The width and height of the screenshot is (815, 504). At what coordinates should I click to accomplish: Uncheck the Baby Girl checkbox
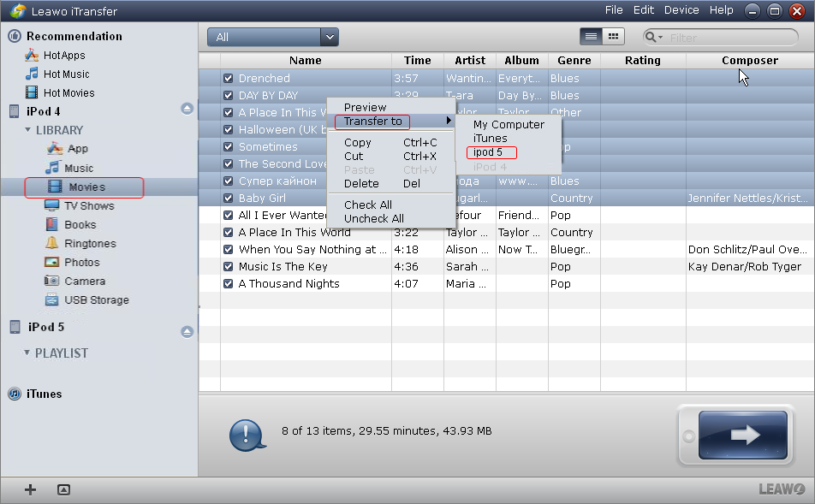228,198
